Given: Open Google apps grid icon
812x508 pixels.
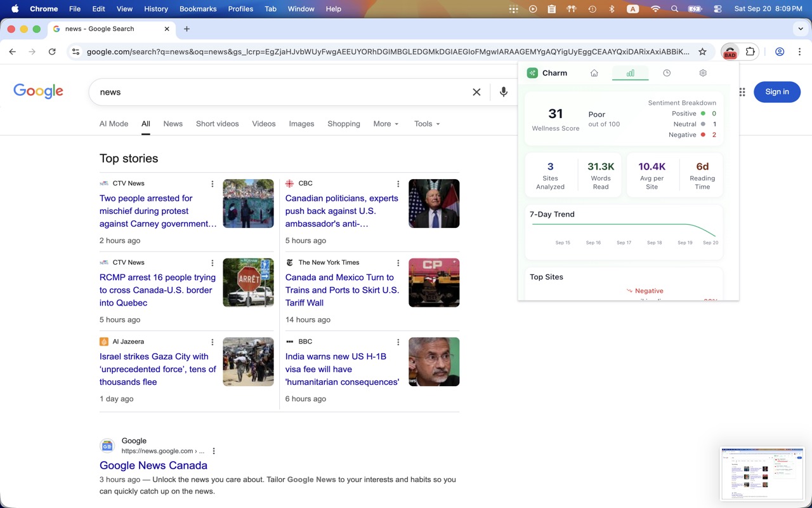Looking at the screenshot, I should 742,92.
